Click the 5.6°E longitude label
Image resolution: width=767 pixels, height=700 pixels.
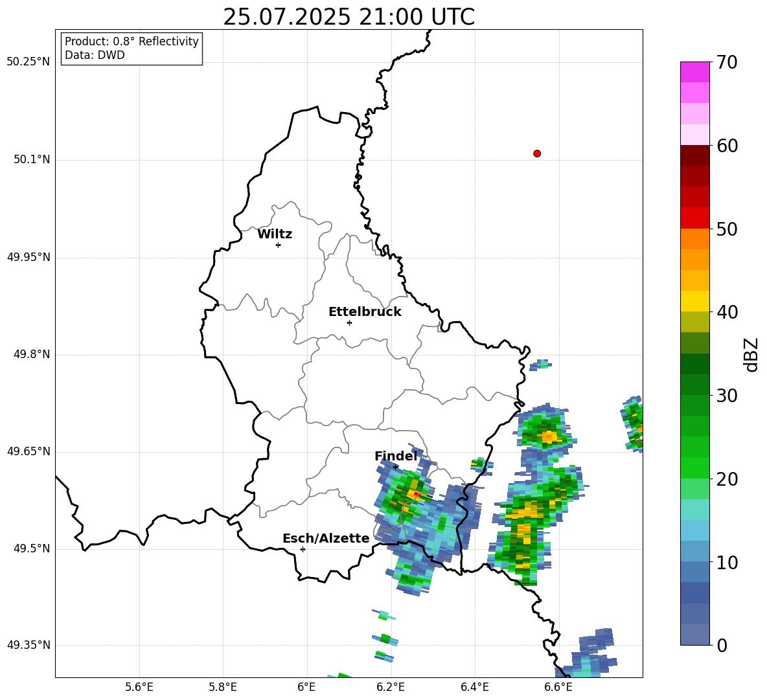pos(139,687)
